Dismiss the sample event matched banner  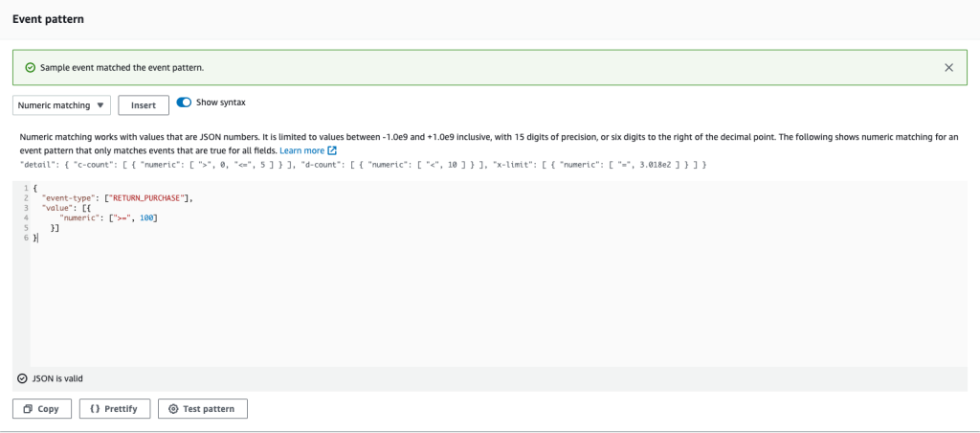point(948,68)
